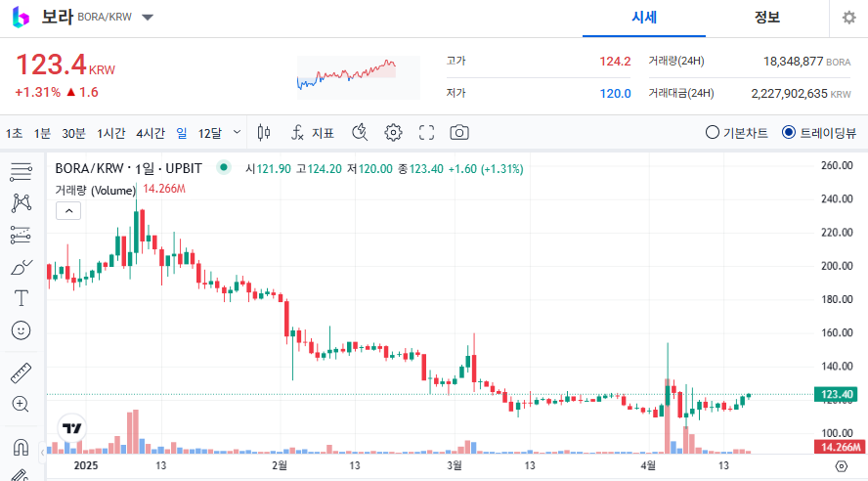
Task: Click the mini price sparkline thumbnail
Action: click(x=358, y=77)
